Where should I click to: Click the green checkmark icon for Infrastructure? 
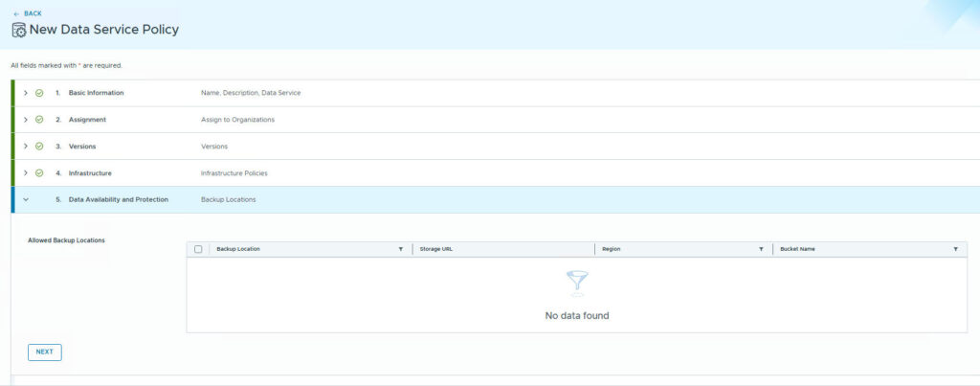pos(39,173)
